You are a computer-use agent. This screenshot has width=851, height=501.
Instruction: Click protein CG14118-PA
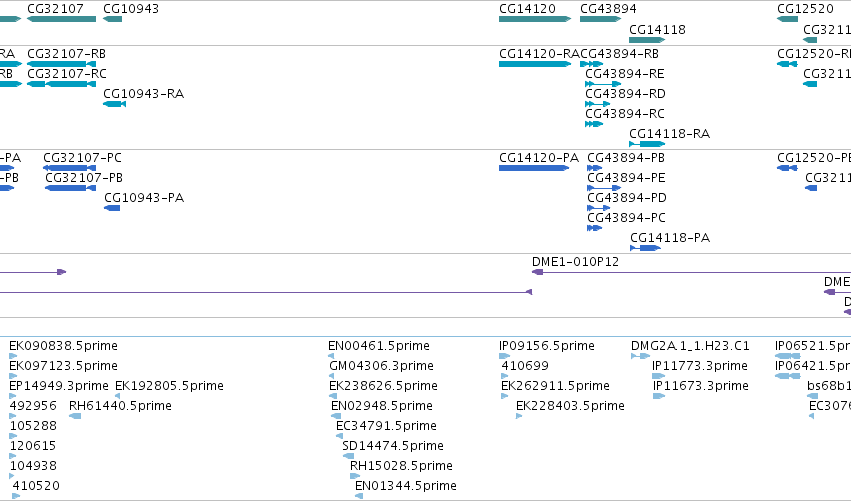point(645,248)
